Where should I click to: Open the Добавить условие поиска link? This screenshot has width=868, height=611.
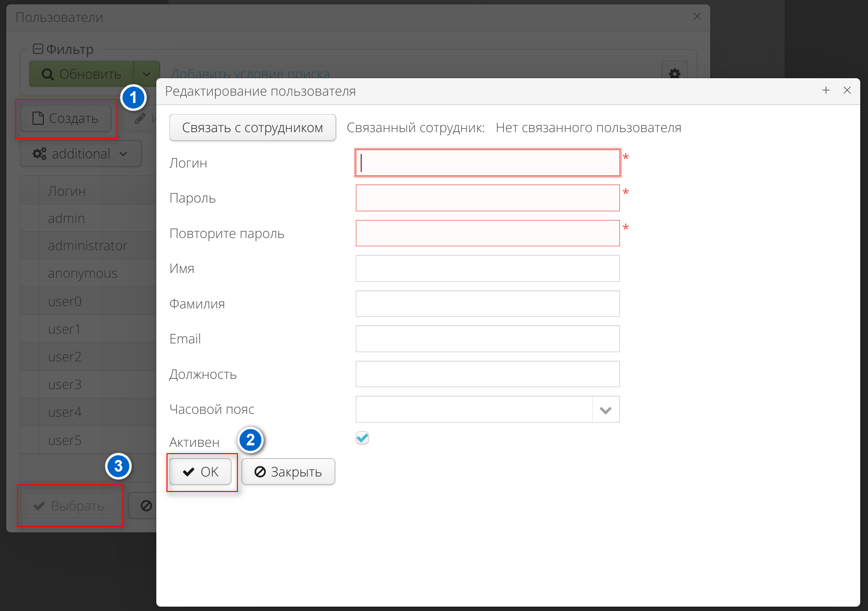click(x=250, y=74)
